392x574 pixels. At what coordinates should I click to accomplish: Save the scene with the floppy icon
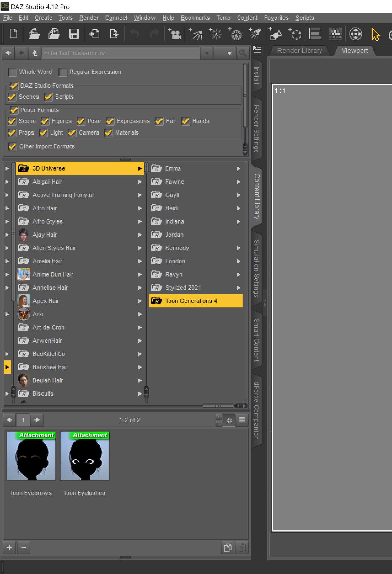[74, 34]
